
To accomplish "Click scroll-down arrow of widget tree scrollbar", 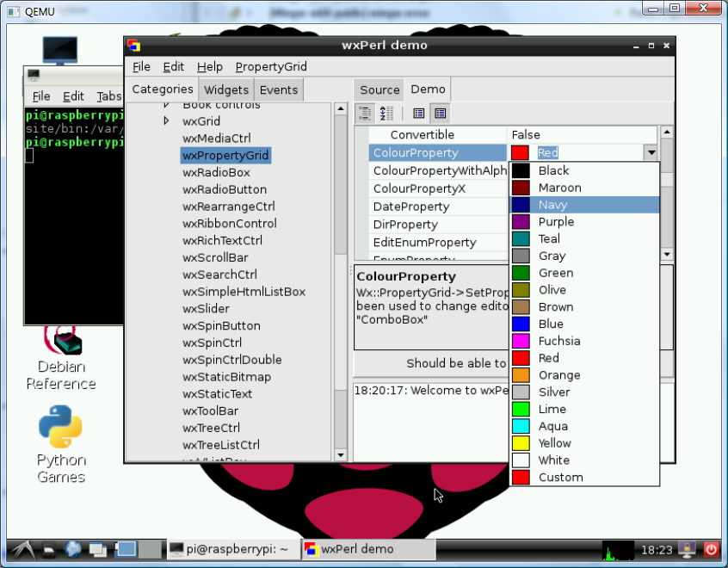I will click(340, 454).
